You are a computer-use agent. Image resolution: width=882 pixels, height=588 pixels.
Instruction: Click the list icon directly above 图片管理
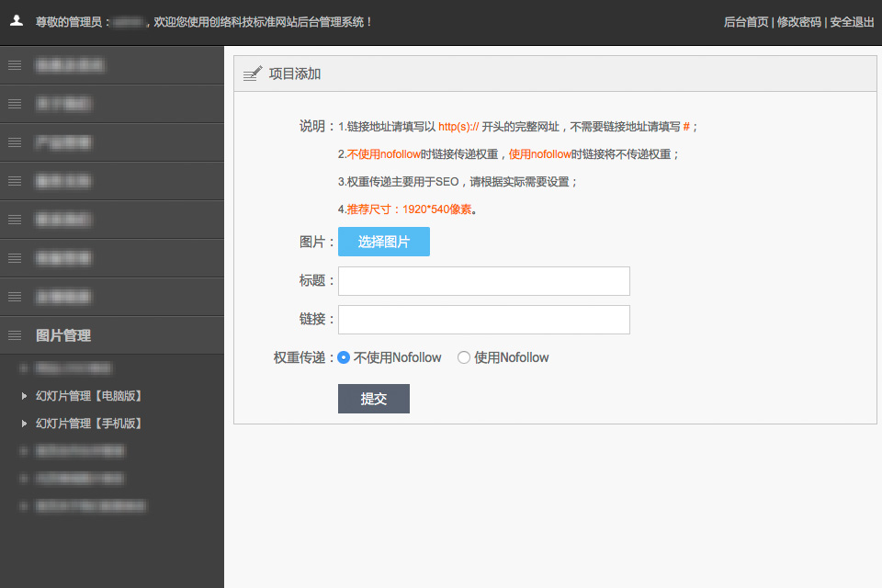click(14, 297)
